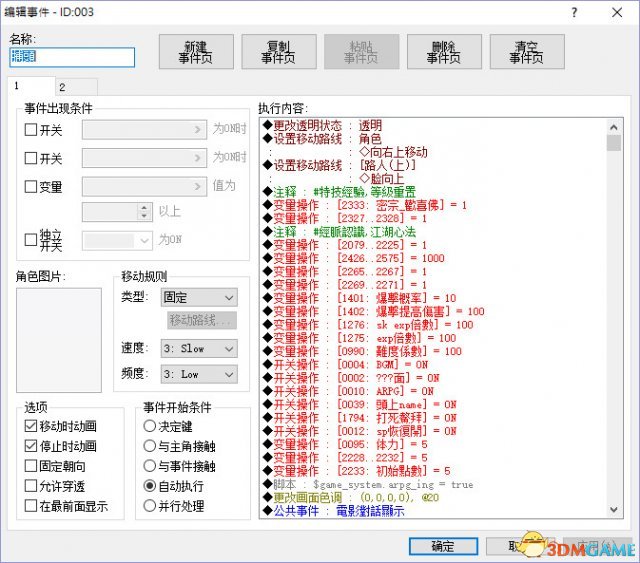Open the 频度 frequency dropdown
The width and height of the screenshot is (640, 563).
coord(199,374)
